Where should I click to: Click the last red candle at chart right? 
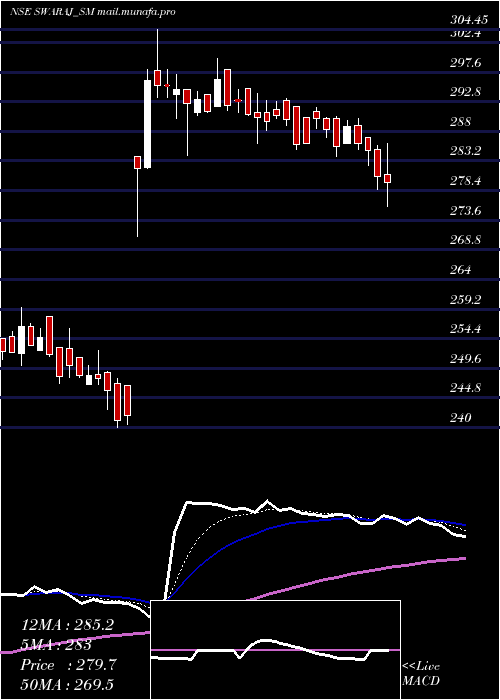pos(388,178)
